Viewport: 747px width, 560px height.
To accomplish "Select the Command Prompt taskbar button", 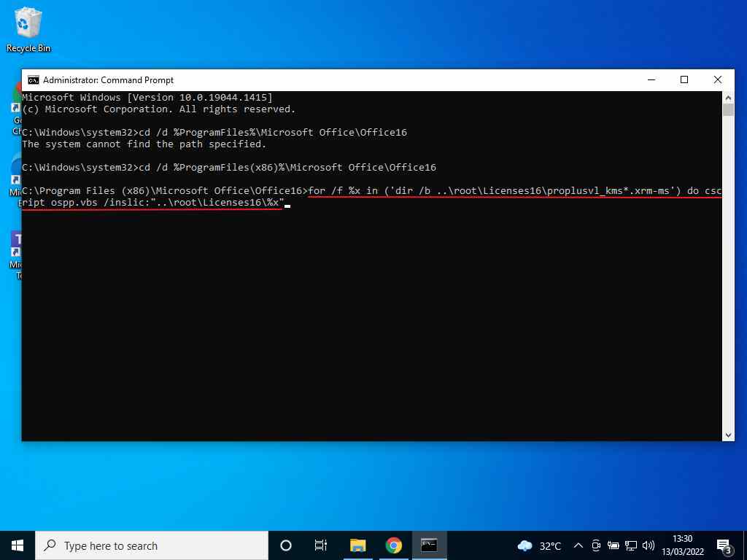I will point(429,545).
